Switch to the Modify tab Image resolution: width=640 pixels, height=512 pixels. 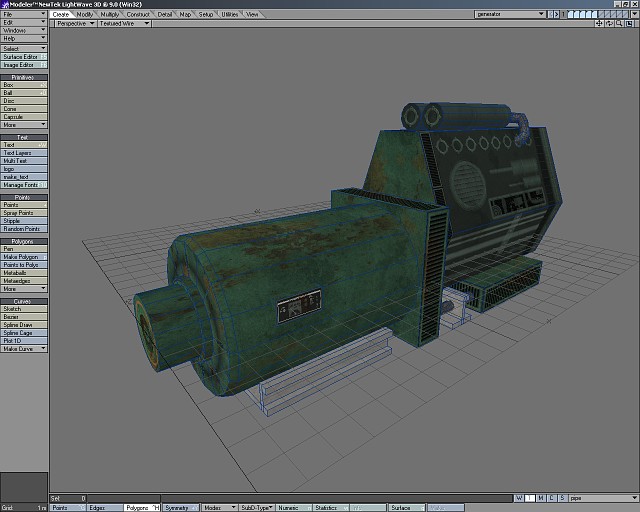click(x=84, y=14)
